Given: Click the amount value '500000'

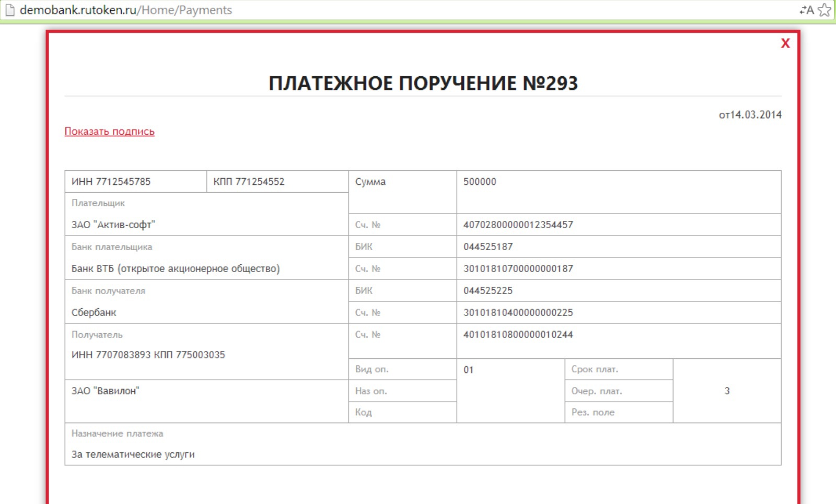Looking at the screenshot, I should (x=480, y=182).
